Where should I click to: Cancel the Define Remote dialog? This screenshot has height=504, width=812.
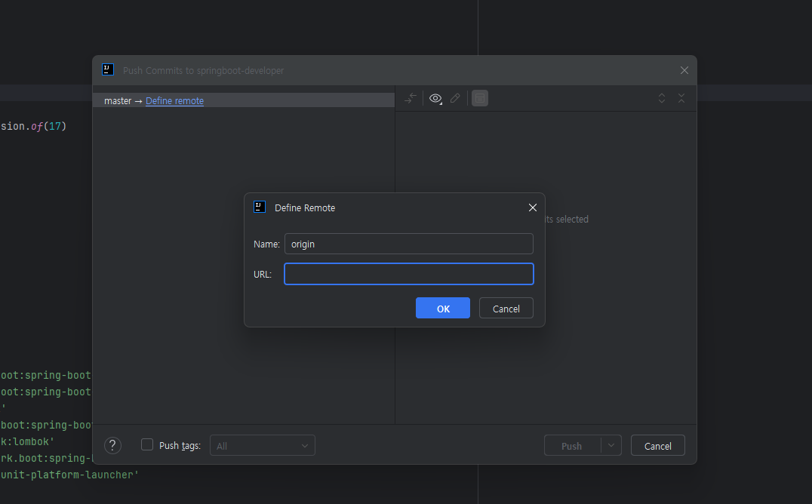[506, 308]
